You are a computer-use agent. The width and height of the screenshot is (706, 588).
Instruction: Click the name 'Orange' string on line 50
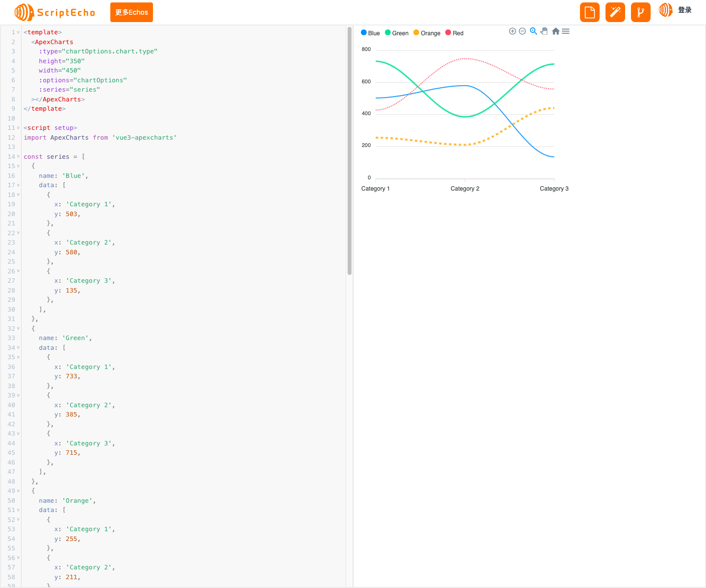[x=77, y=501]
